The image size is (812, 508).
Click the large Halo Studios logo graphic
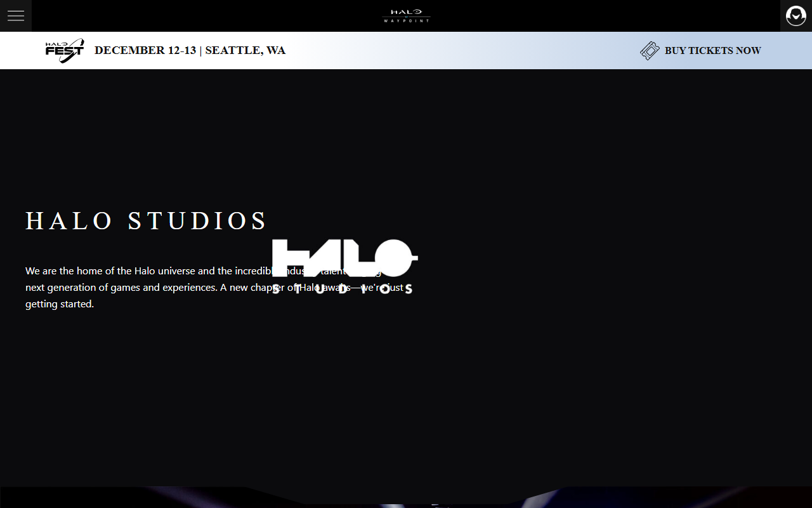click(x=345, y=267)
